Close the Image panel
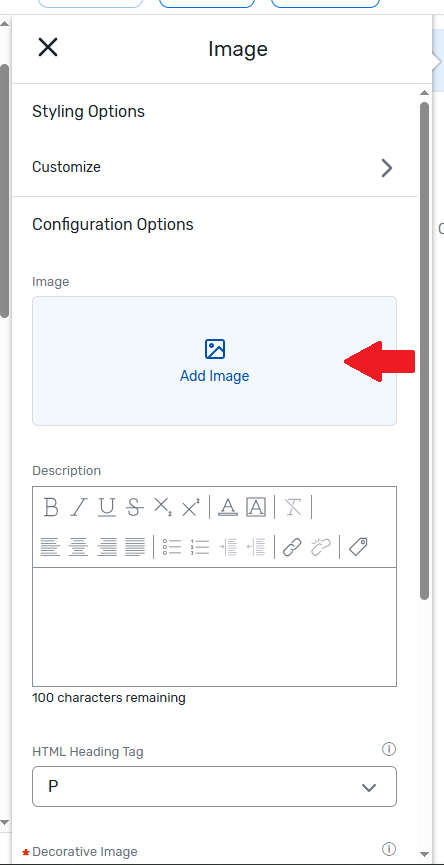The height and width of the screenshot is (865, 444). pos(48,47)
